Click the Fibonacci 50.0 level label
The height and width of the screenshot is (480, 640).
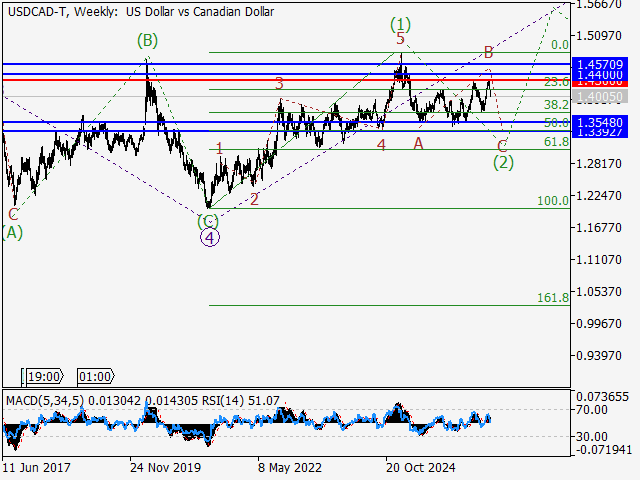[x=556, y=122]
